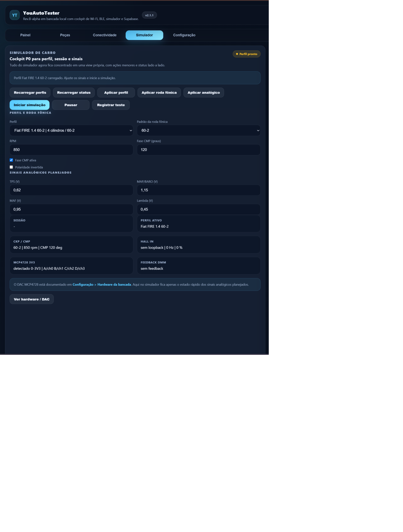This screenshot has height=532, width=403.
Task: Click "detectado 0-3V3 | A/ch0 B/ch1 C/ch2 D/ch3" text
Action: tap(49, 268)
